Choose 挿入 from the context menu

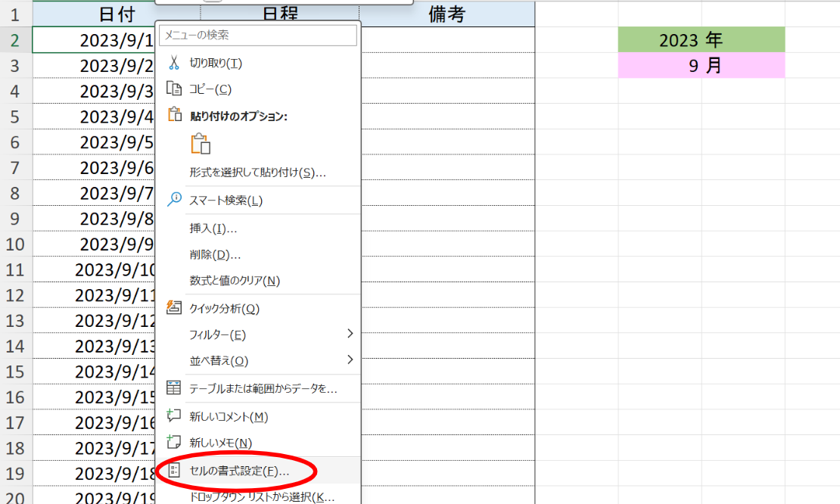pyautogui.click(x=213, y=228)
